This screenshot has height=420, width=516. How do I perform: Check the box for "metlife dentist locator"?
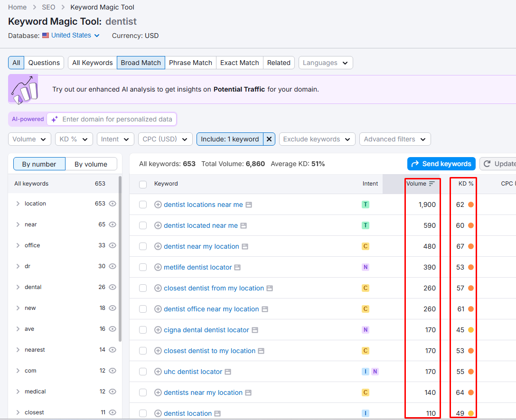pyautogui.click(x=143, y=267)
